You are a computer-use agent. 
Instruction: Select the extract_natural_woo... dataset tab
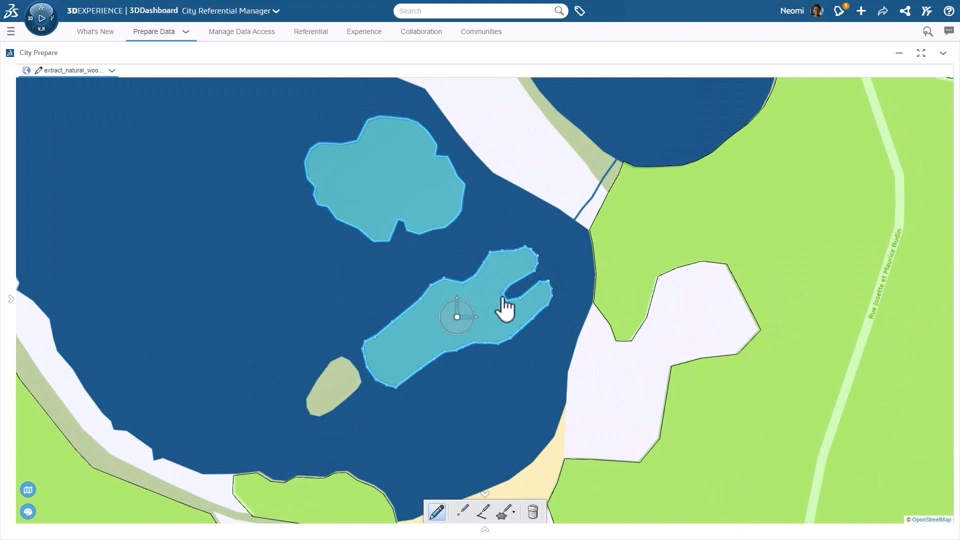point(69,70)
